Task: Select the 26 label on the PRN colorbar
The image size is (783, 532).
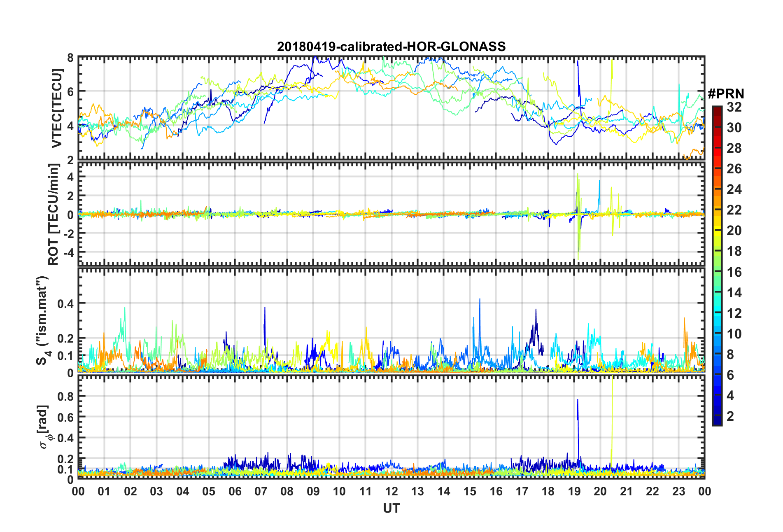Action: [x=734, y=169]
